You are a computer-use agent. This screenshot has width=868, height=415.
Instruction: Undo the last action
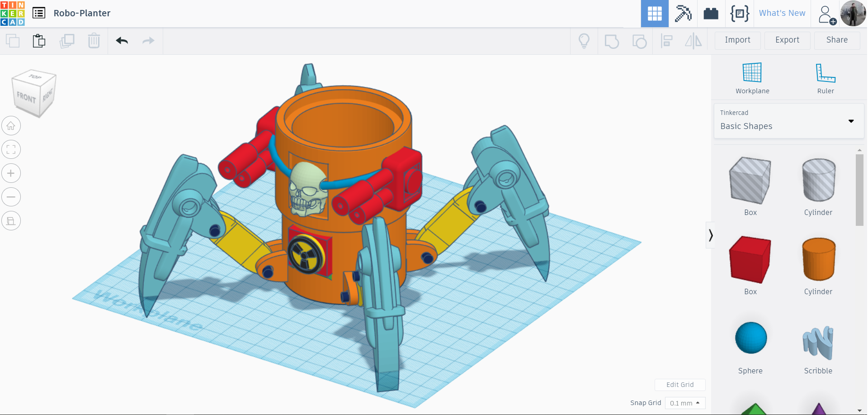tap(122, 41)
